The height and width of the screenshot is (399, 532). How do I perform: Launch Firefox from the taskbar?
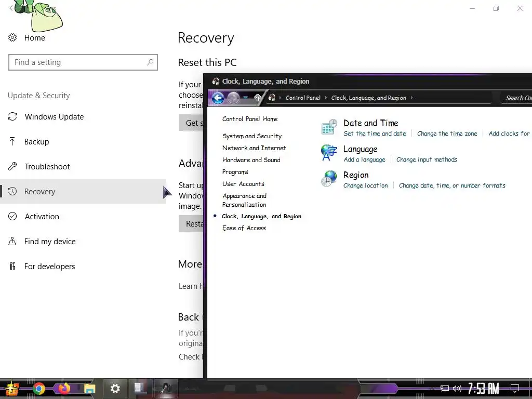click(64, 389)
